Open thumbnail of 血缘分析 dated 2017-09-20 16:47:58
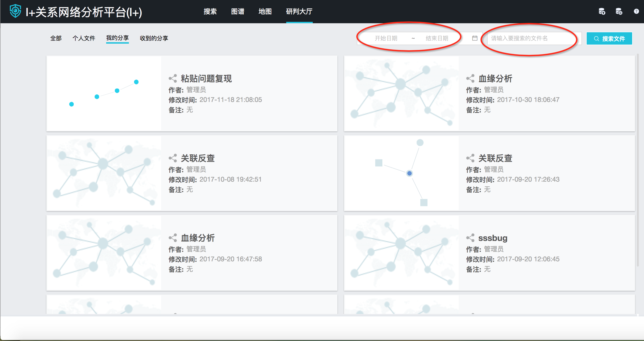Screen dimensions: 644x341 (x=104, y=253)
